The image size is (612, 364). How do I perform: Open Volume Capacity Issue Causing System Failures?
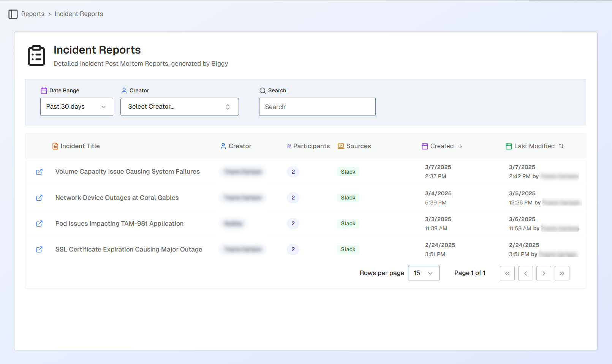[x=127, y=172]
